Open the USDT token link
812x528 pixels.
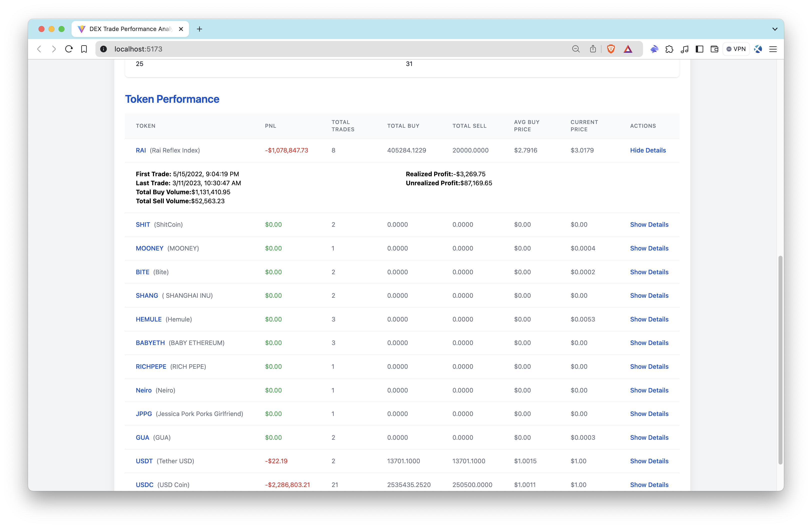pyautogui.click(x=144, y=461)
